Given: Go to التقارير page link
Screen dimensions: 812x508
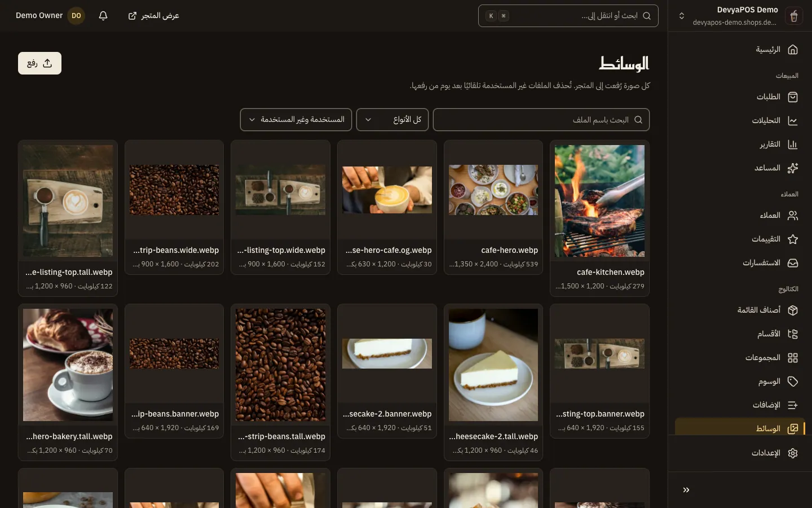Looking at the screenshot, I should click(740, 144).
